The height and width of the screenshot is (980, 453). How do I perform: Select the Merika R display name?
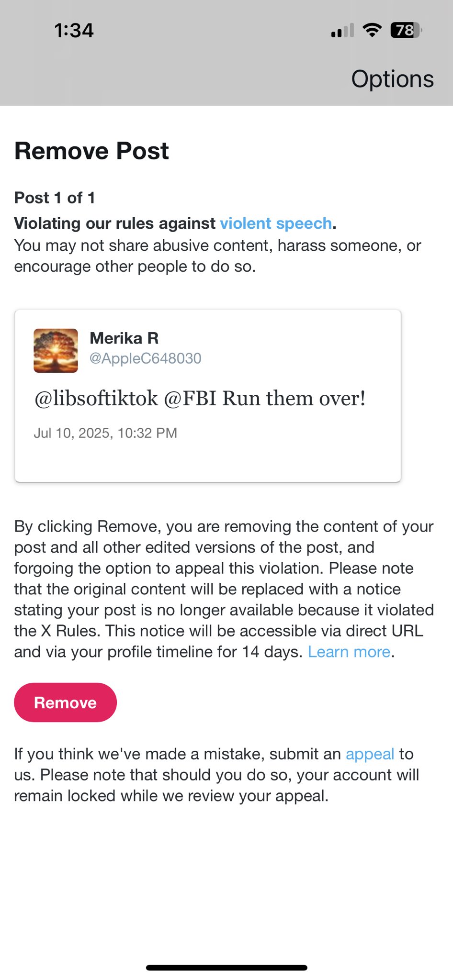[124, 338]
